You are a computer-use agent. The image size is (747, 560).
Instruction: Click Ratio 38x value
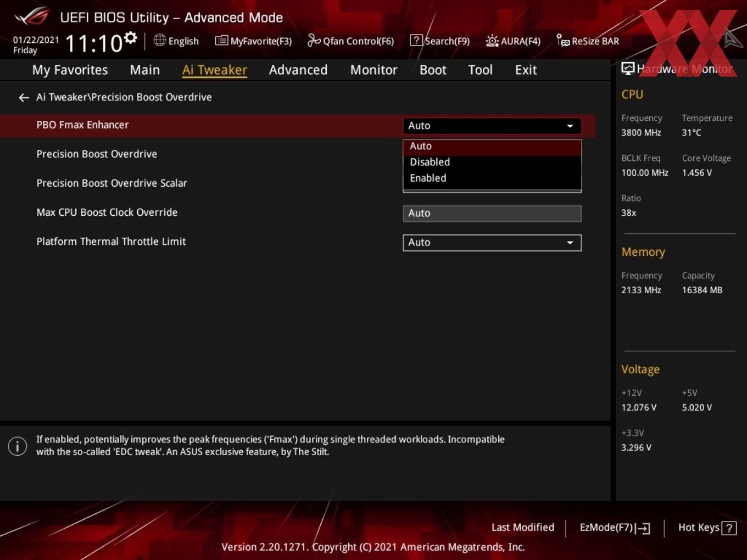point(628,213)
